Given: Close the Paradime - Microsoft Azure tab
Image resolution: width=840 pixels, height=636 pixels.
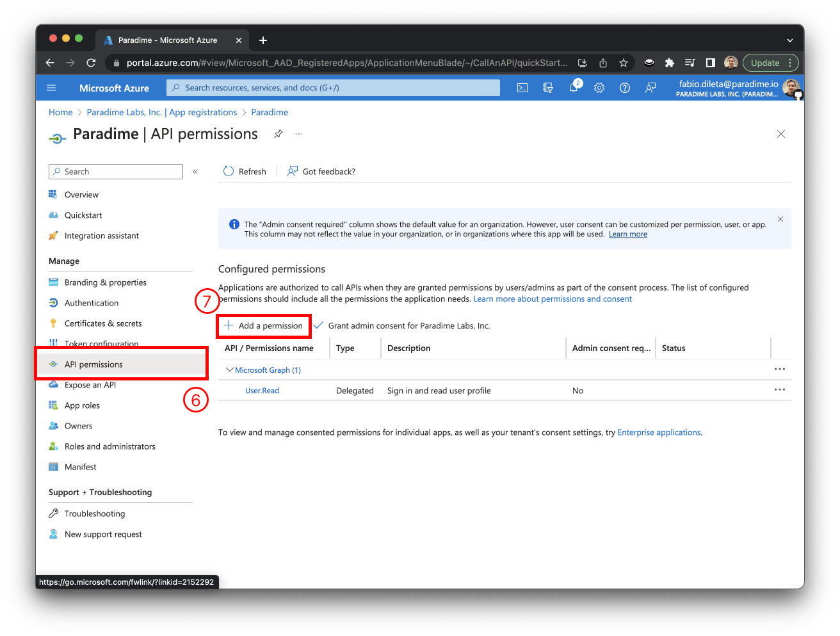Looking at the screenshot, I should [x=239, y=40].
